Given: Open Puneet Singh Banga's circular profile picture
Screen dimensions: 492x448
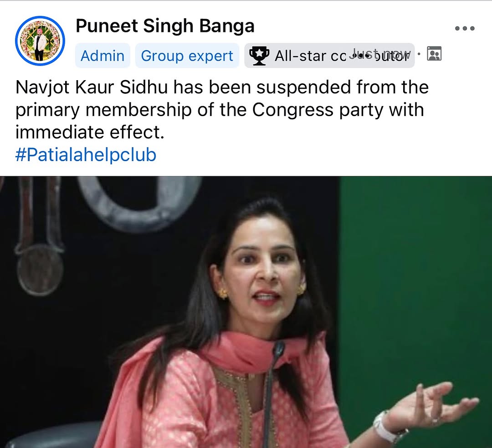Looking at the screenshot, I should 40,41.
